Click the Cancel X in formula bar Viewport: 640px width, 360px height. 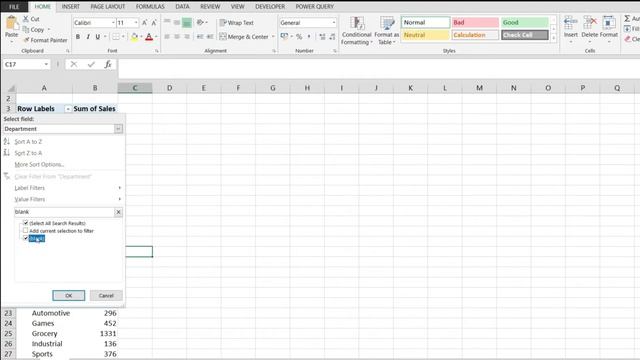tap(73, 64)
